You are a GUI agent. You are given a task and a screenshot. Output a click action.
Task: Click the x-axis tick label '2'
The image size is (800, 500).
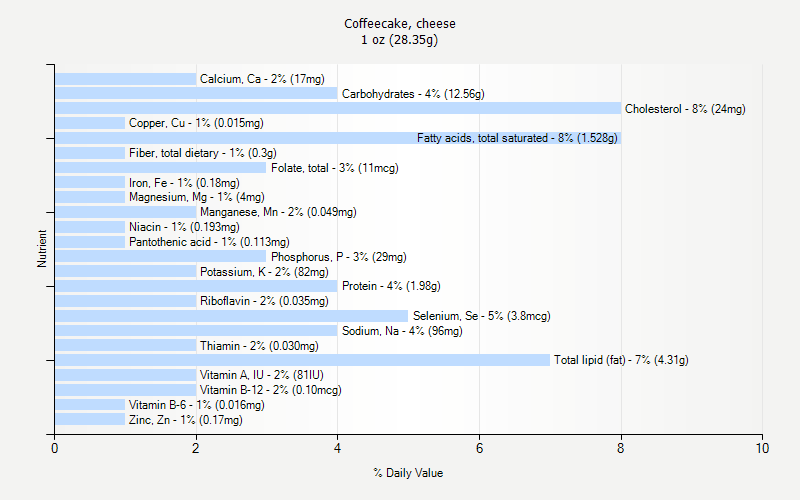click(196, 448)
